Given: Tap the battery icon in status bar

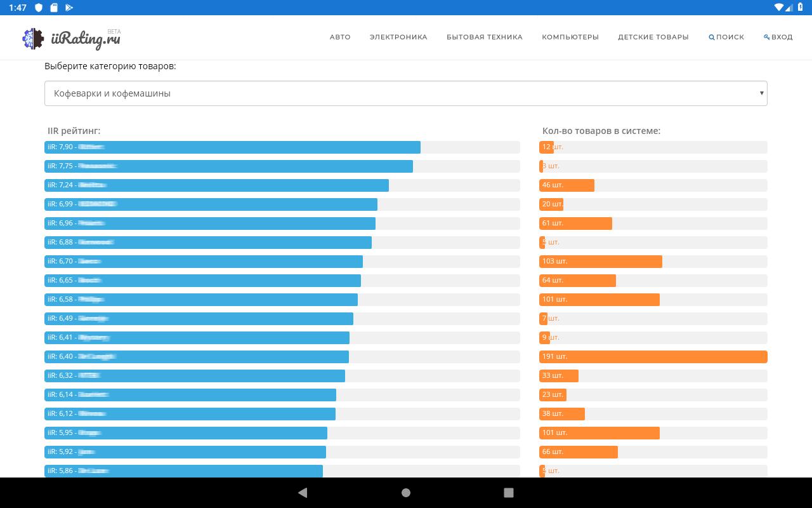Looking at the screenshot, I should coord(801,8).
